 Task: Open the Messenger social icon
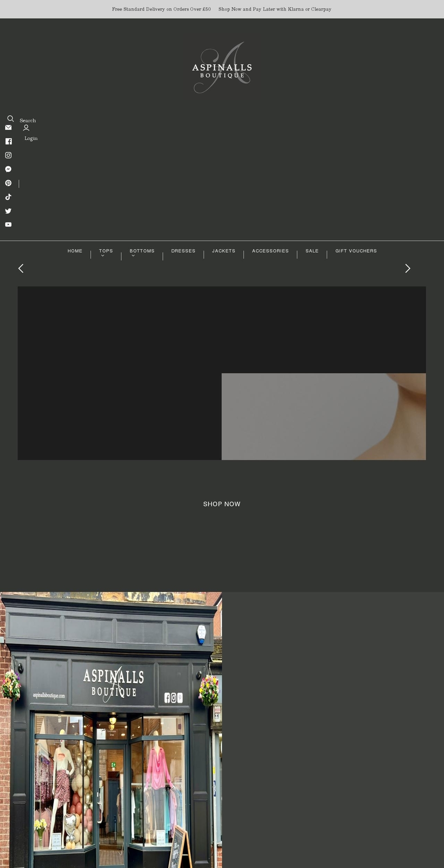pos(8,169)
